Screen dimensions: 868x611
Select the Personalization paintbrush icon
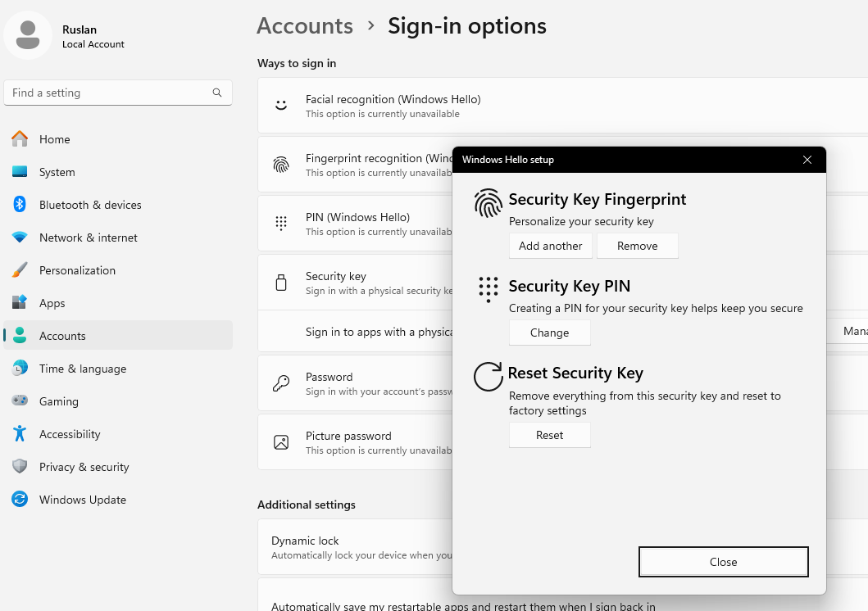point(20,270)
